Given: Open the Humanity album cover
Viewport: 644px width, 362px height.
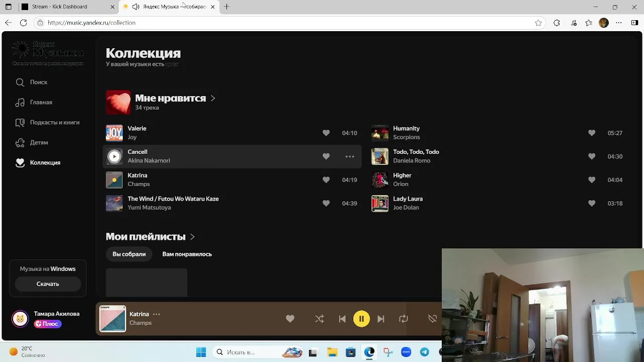Looking at the screenshot, I should 380,133.
